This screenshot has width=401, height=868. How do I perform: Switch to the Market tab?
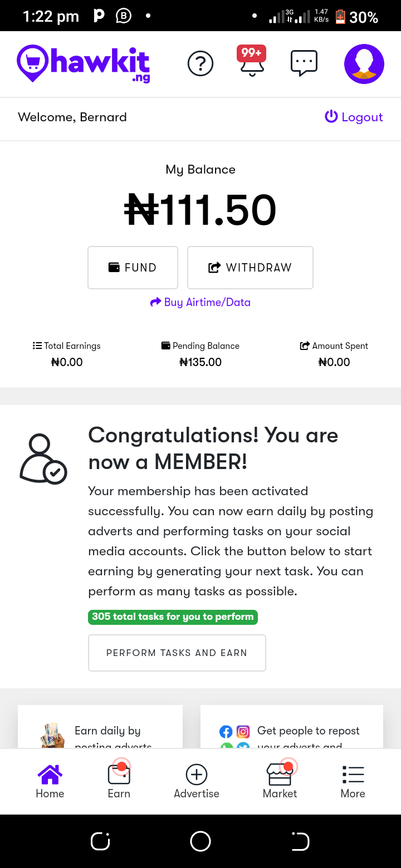(x=280, y=779)
